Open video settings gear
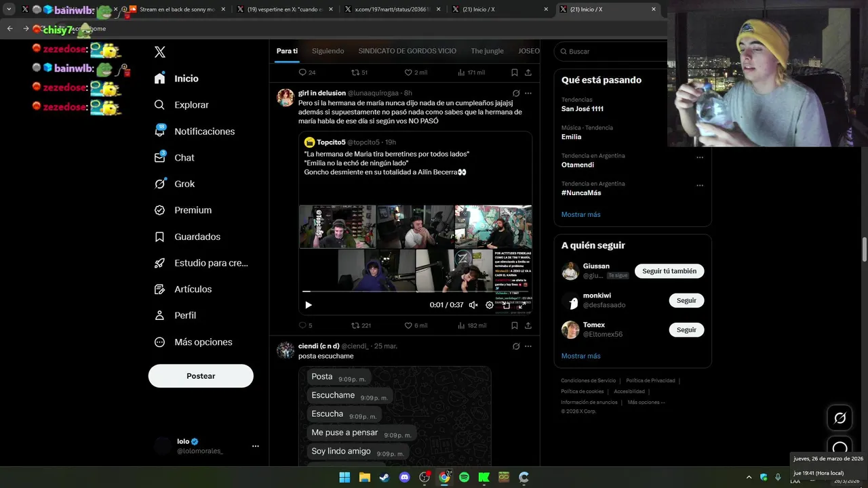Image resolution: width=868 pixels, height=488 pixels. point(490,305)
